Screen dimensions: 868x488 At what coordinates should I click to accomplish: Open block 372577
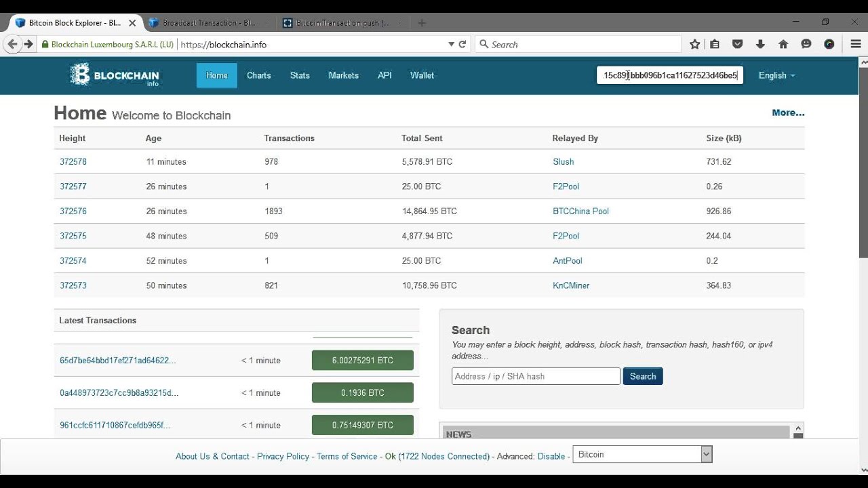73,186
